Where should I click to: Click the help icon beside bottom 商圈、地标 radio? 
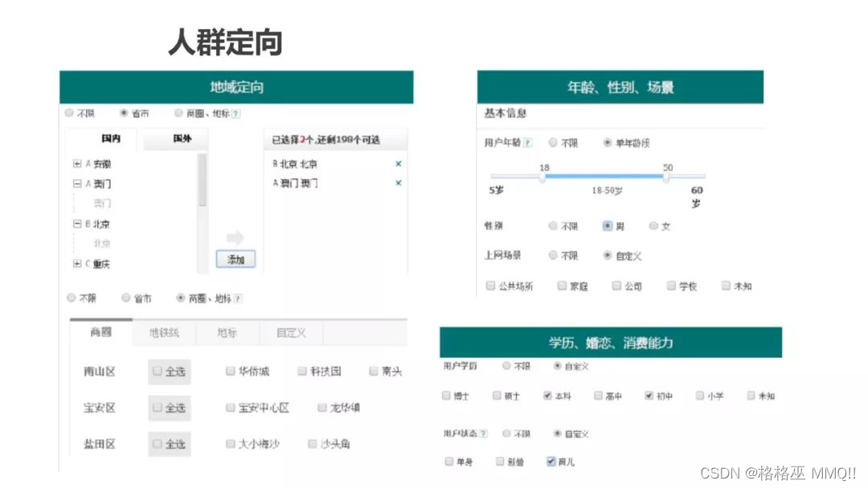click(239, 297)
